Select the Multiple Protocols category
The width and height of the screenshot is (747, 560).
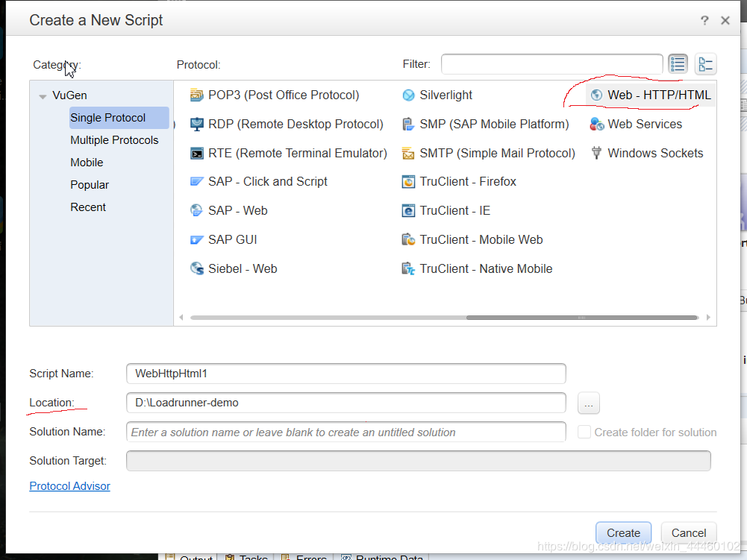click(114, 140)
